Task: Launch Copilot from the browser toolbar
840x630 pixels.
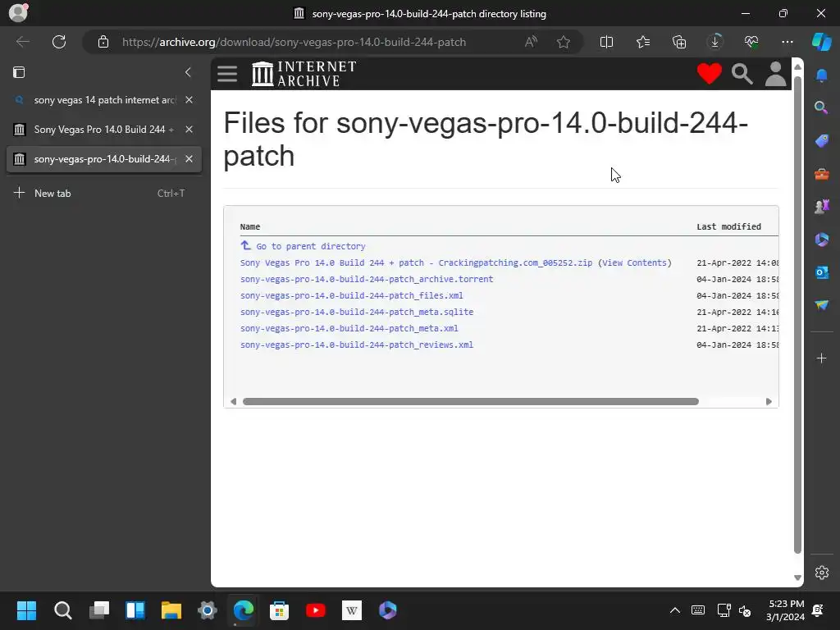Action: pyautogui.click(x=821, y=42)
